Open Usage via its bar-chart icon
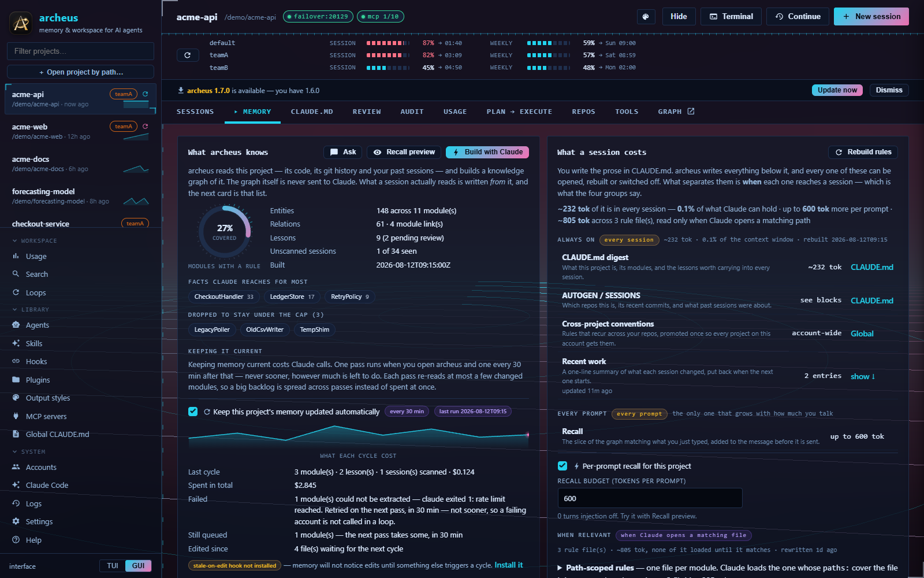The width and height of the screenshot is (924, 578). [16, 256]
